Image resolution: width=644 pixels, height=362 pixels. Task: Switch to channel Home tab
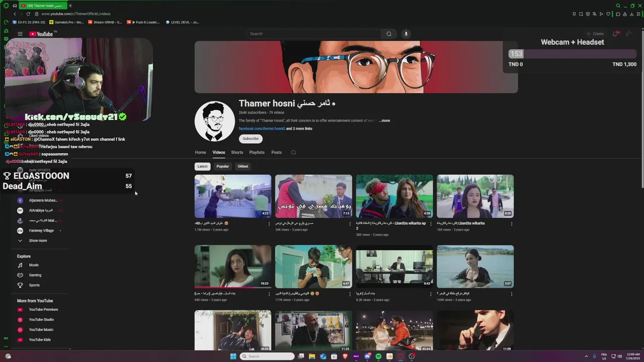coord(200,152)
